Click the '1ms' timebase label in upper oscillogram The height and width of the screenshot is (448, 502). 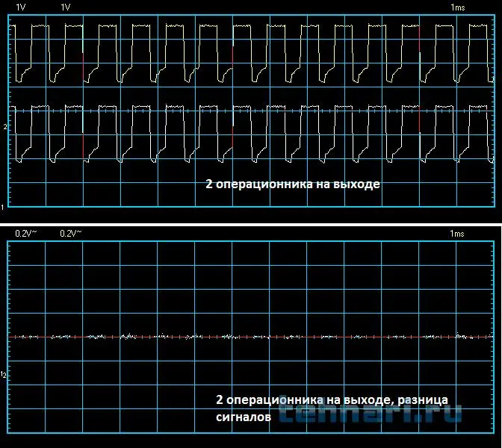457,7
